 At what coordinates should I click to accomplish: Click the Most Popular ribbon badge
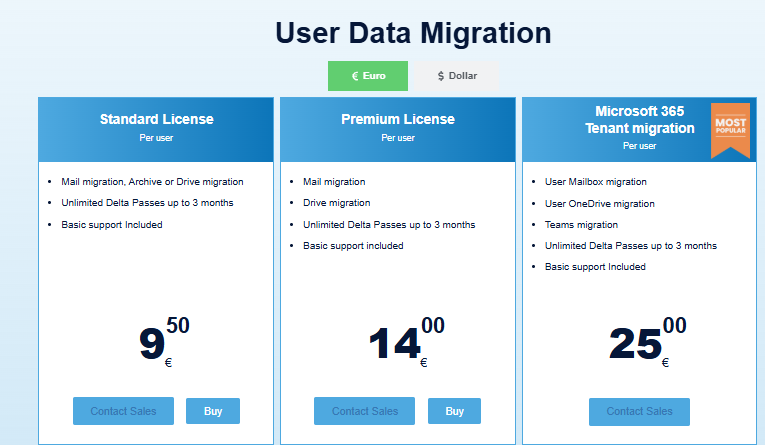pyautogui.click(x=730, y=129)
